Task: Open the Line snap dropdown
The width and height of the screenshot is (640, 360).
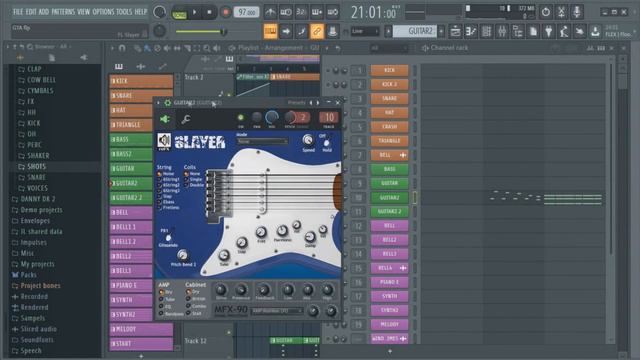Action: 365,31
